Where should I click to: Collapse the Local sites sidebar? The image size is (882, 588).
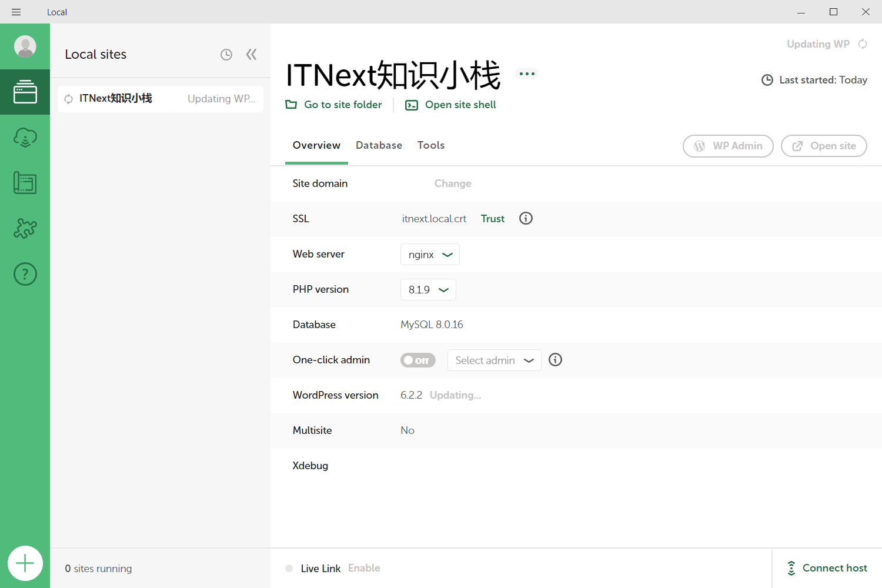251,55
